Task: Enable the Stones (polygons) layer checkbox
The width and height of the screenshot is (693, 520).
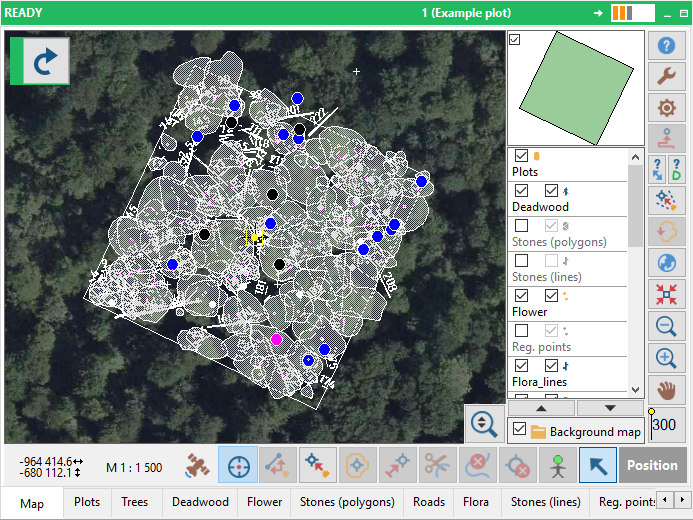Action: pos(521,226)
